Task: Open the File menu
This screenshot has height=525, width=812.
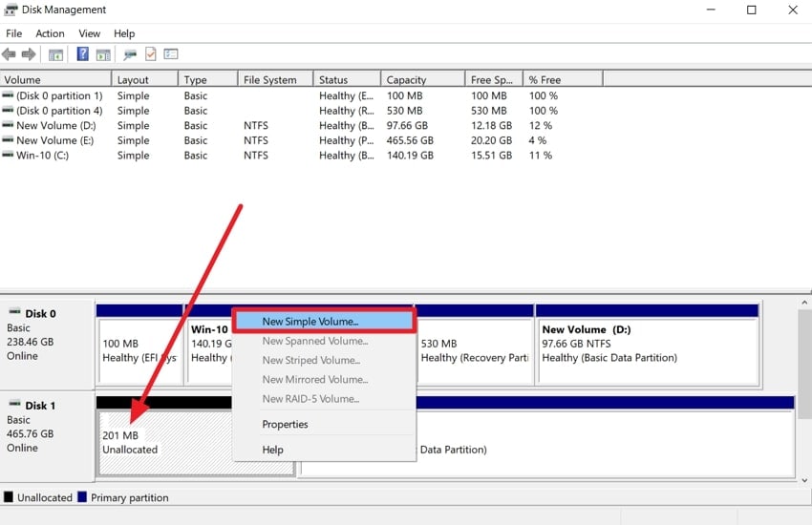Action: pos(14,33)
